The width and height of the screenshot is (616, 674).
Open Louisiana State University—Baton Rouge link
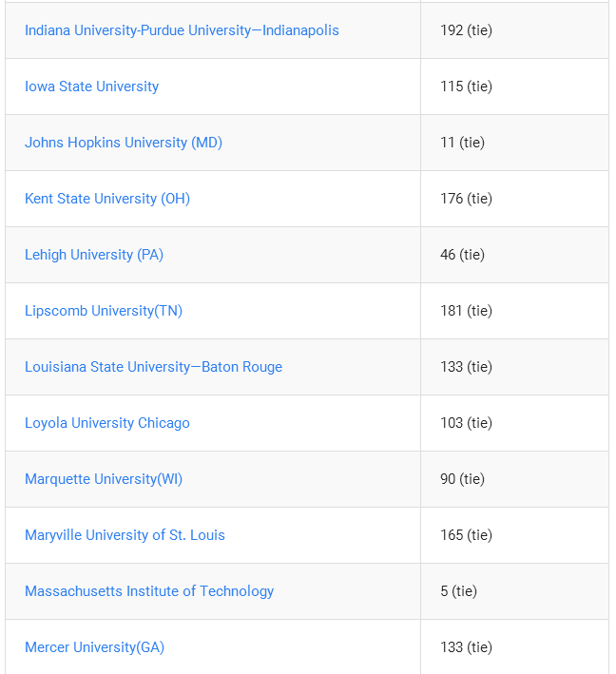153,367
